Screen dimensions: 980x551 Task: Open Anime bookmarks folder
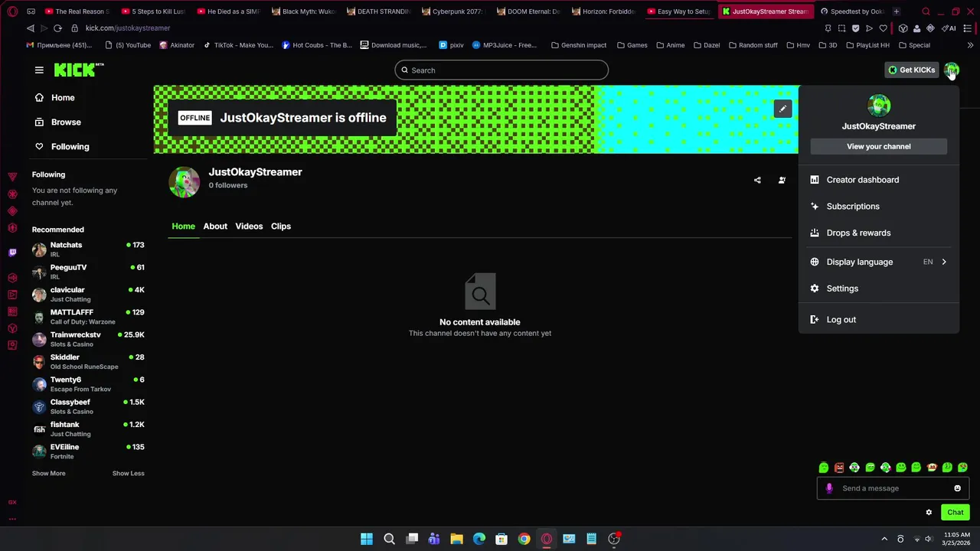671,45
